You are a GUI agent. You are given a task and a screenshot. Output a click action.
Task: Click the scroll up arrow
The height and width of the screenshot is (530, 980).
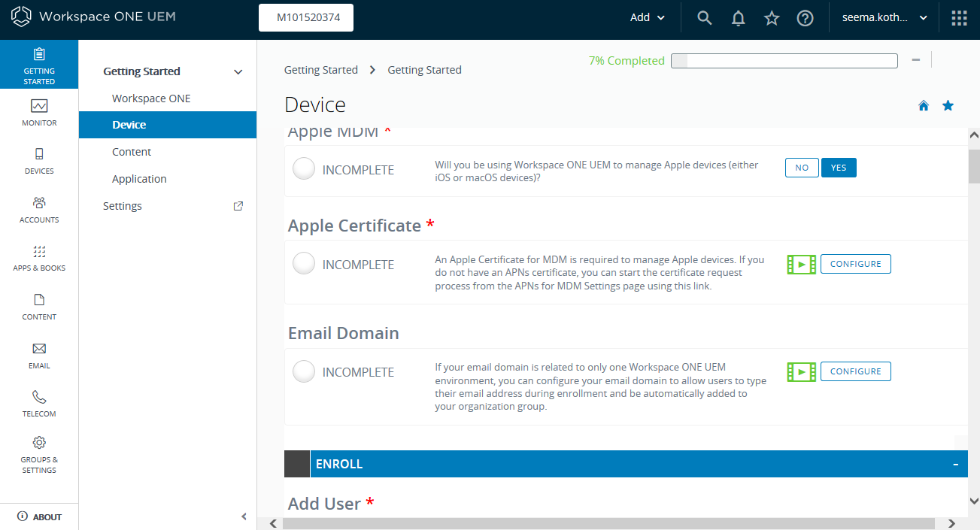click(x=974, y=135)
